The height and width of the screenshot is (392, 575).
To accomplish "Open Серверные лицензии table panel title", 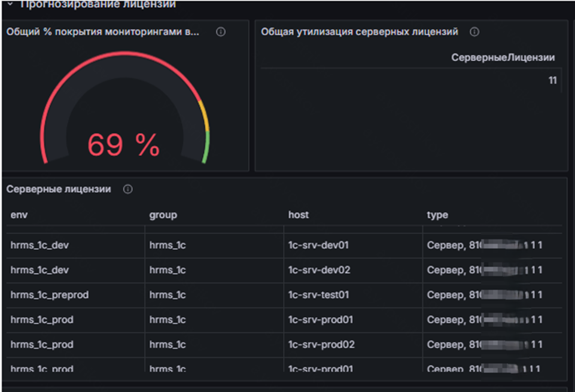I will tap(59, 189).
